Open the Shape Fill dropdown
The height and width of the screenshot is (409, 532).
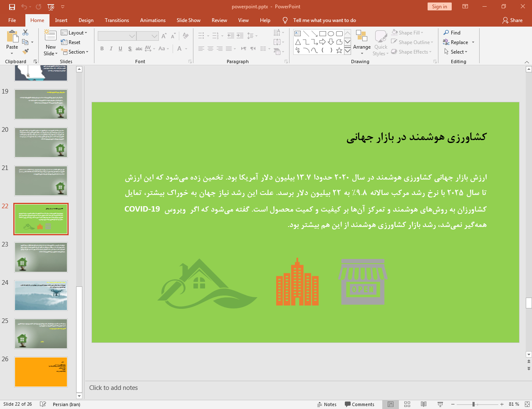pyautogui.click(x=408, y=32)
